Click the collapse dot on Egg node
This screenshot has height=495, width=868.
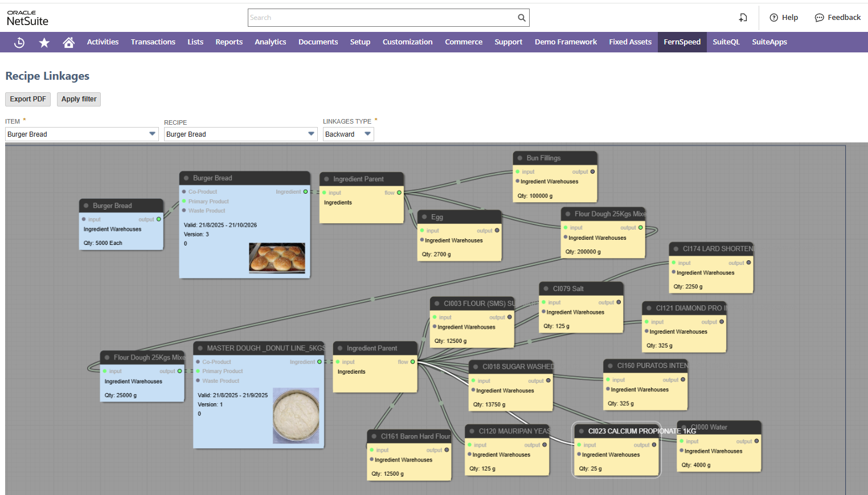424,217
